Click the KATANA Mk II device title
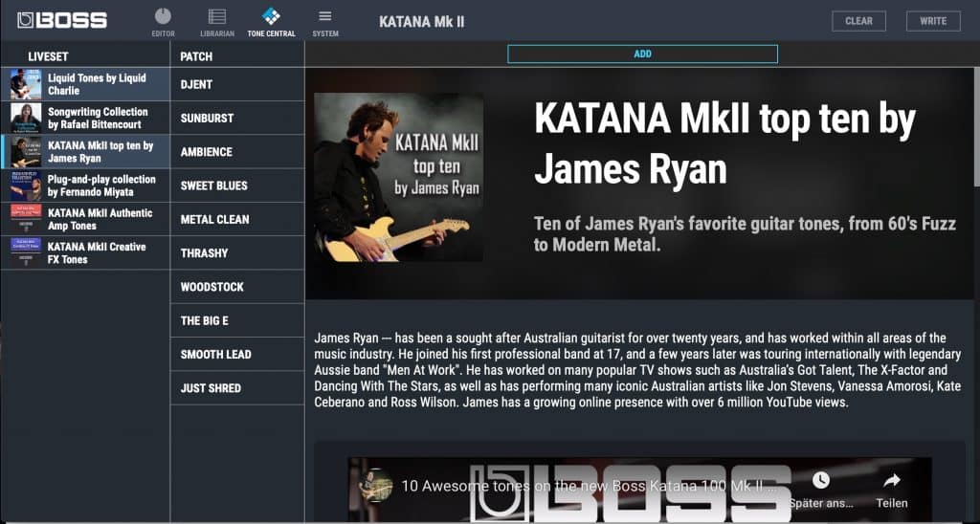This screenshot has width=980, height=524. [x=422, y=21]
